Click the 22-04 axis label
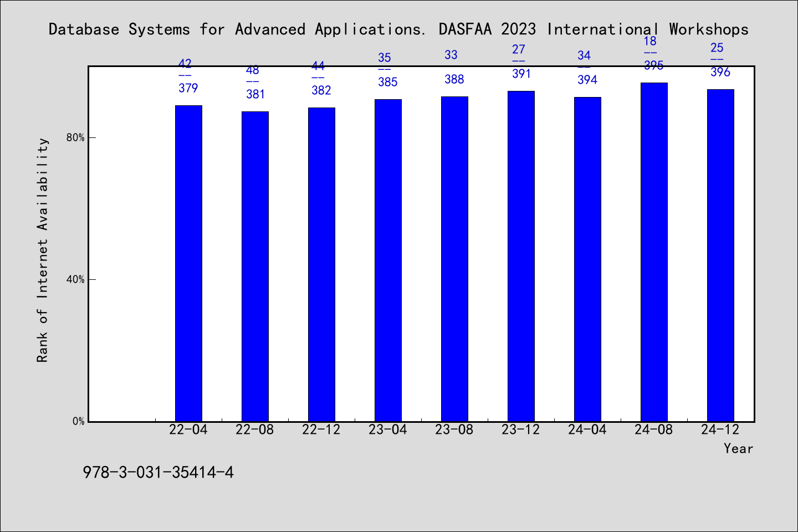 [x=188, y=429]
